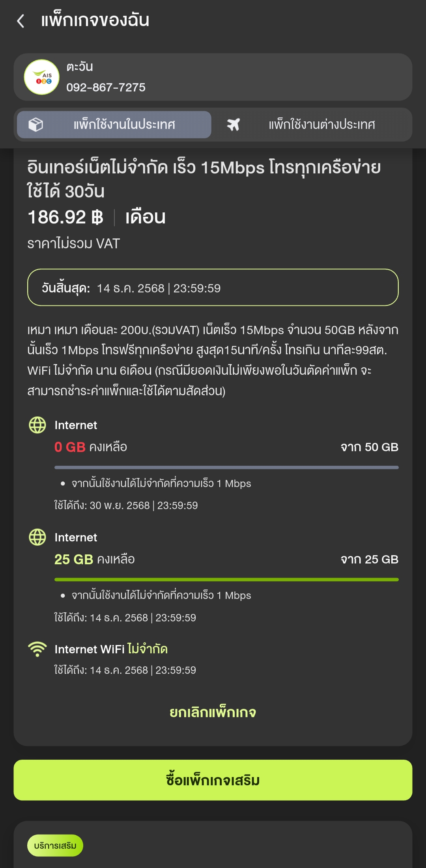Tap the 186.92 ฿ monthly price

coord(65,217)
